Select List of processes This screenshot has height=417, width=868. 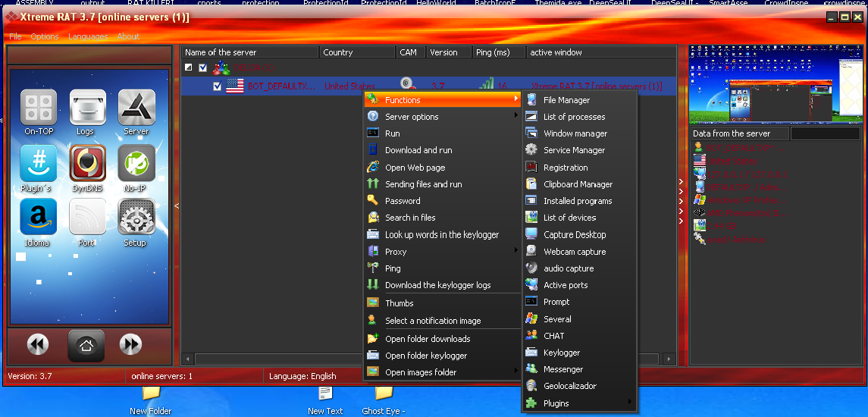pos(579,117)
